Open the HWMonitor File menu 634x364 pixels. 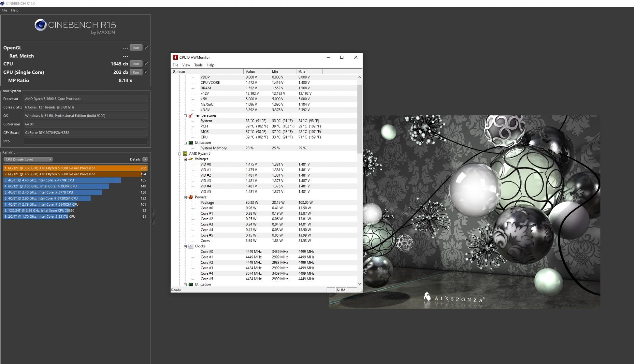coord(175,65)
